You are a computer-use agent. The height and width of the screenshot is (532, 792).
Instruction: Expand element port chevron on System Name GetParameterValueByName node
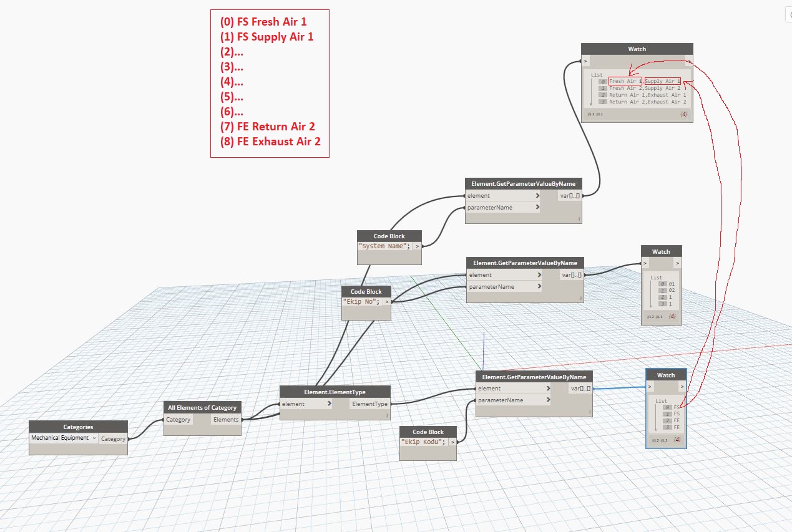click(x=537, y=196)
